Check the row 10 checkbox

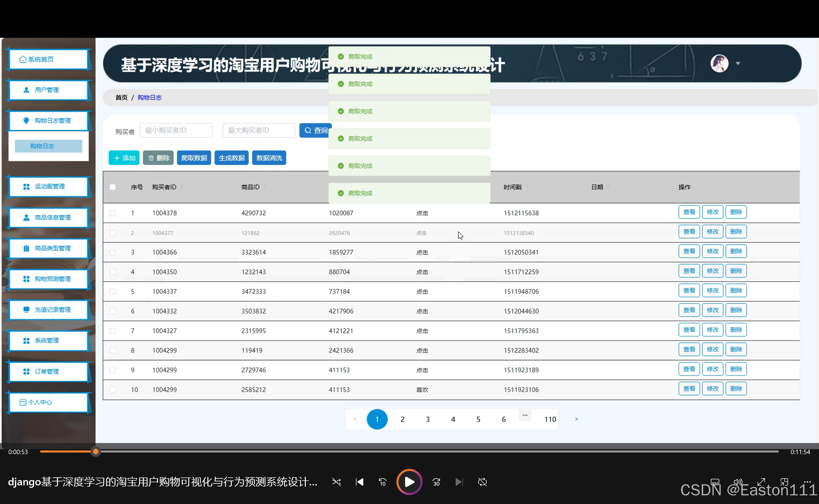tap(113, 390)
